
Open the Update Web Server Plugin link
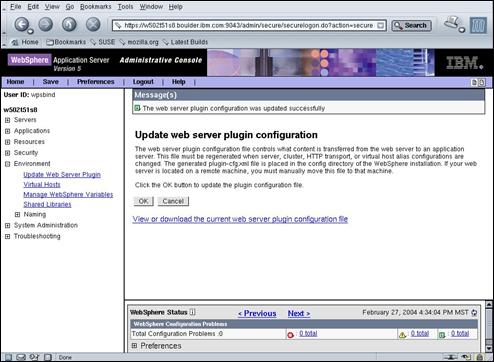[x=62, y=175]
